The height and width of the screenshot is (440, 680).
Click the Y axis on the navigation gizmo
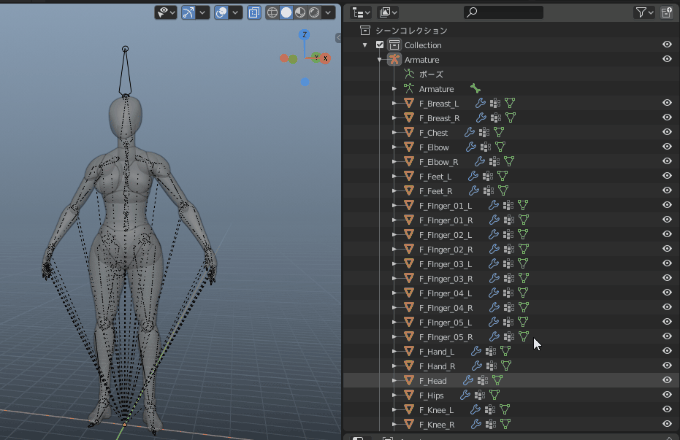(x=316, y=58)
